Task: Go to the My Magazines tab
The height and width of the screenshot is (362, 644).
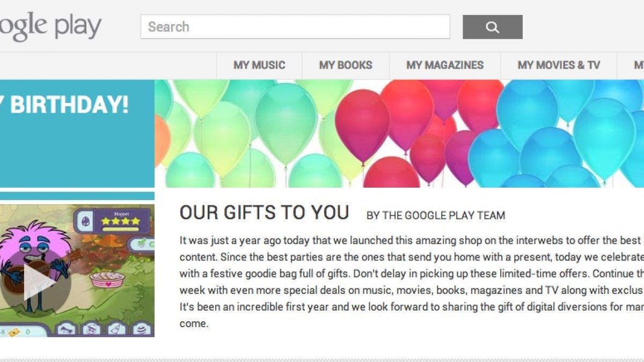Action: tap(445, 65)
